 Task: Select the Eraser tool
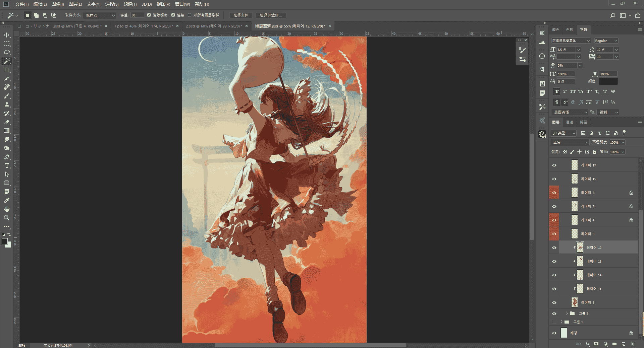7,122
